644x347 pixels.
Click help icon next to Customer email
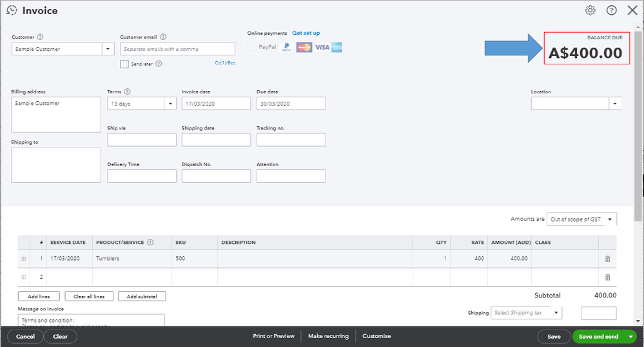click(163, 37)
